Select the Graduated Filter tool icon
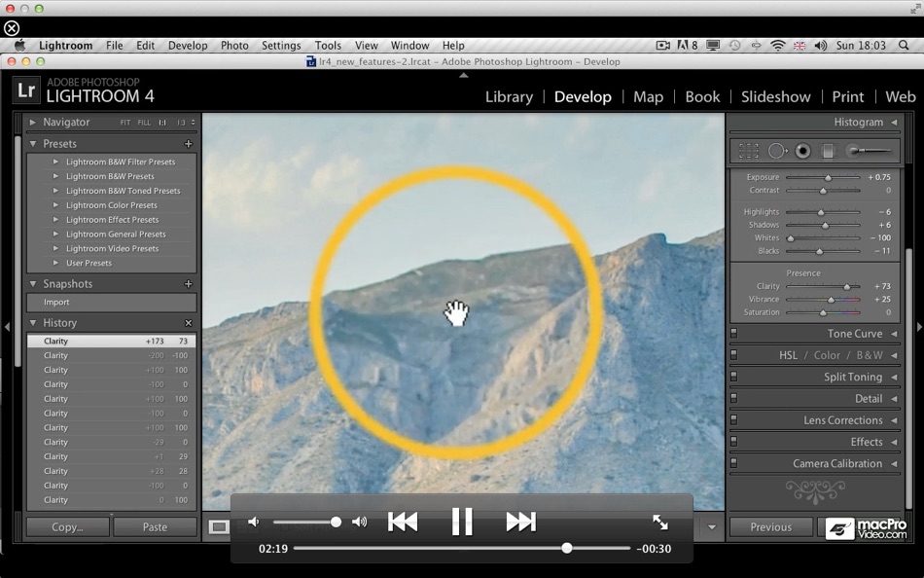 [828, 151]
